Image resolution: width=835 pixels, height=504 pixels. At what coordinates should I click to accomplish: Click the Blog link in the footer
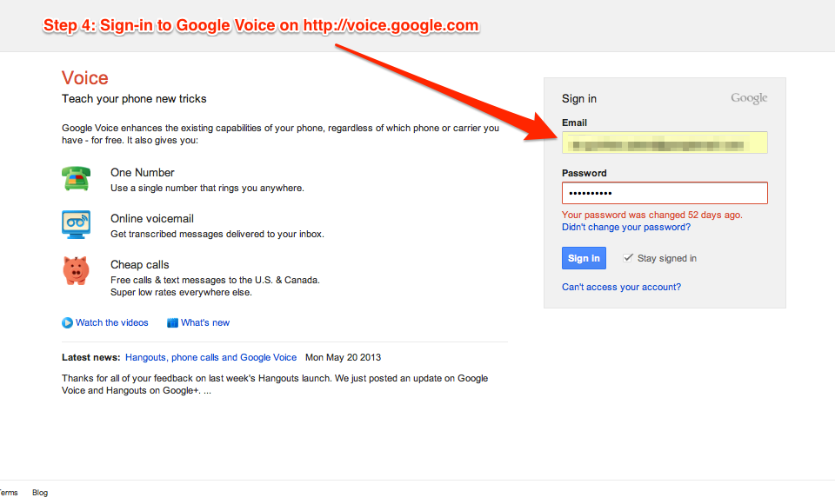[x=40, y=493]
